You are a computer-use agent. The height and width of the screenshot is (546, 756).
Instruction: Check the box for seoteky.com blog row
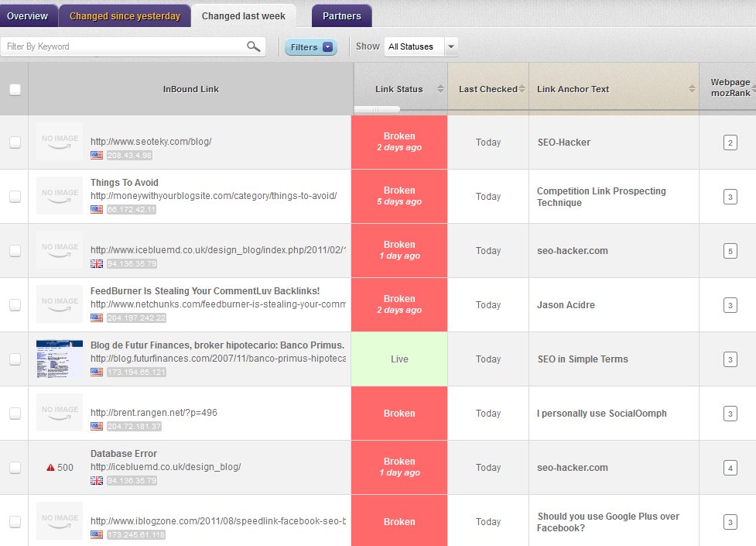pos(15,143)
